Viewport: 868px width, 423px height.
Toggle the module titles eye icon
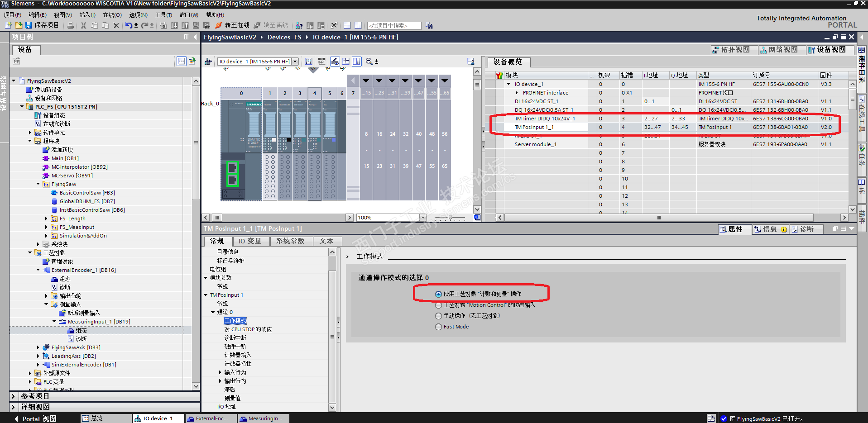point(335,62)
